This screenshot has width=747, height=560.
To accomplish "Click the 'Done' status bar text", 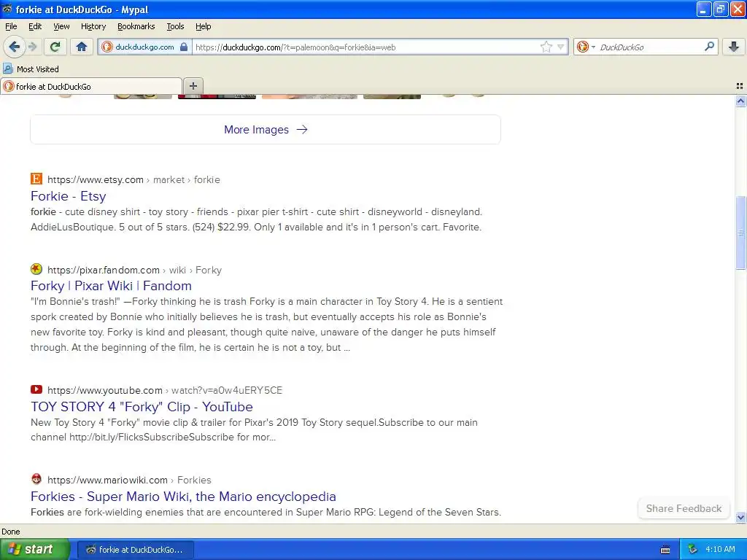I will point(11,532).
